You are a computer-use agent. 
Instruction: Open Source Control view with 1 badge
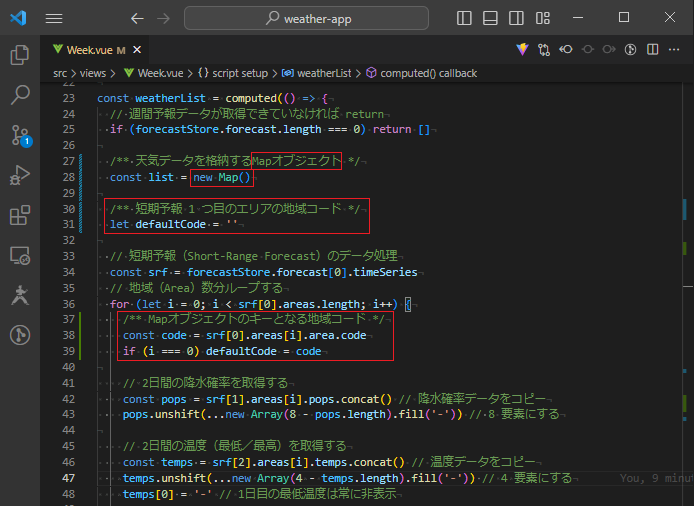(20, 135)
